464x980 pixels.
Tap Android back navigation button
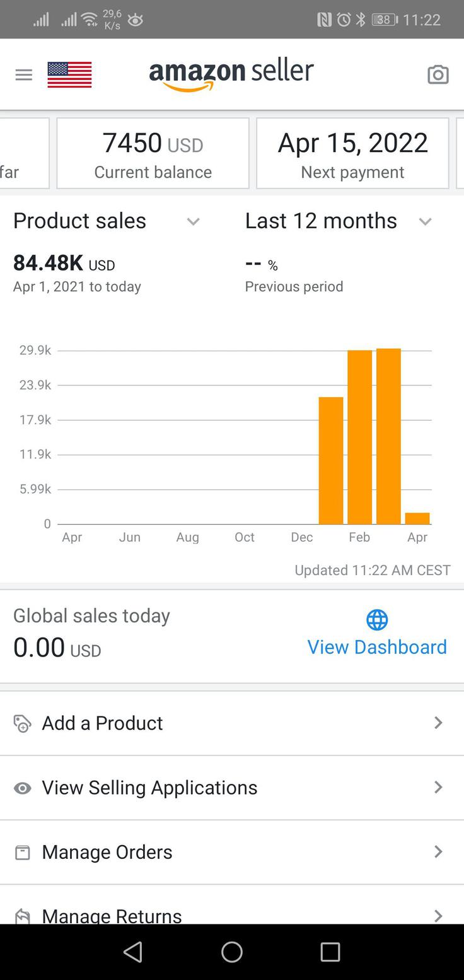click(133, 952)
